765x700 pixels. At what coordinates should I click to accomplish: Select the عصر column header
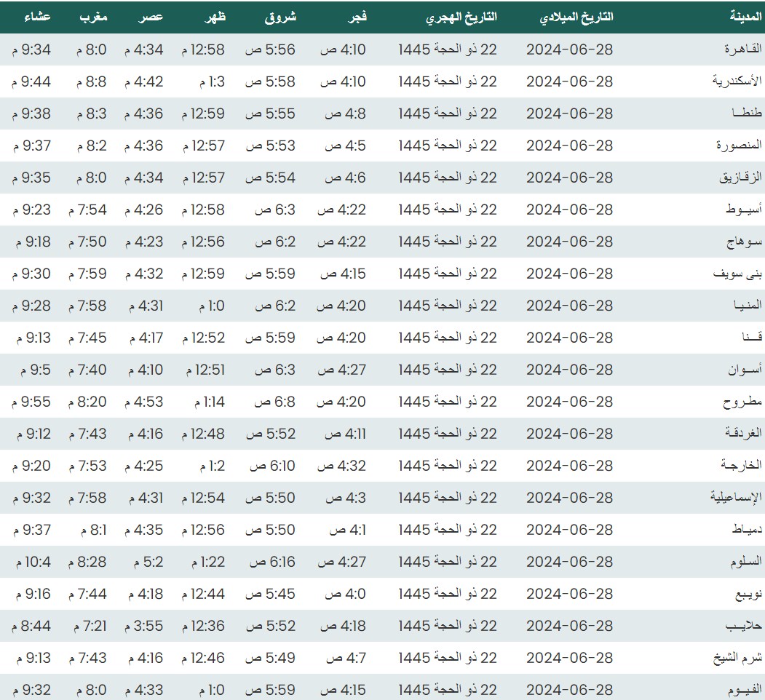coord(152,17)
